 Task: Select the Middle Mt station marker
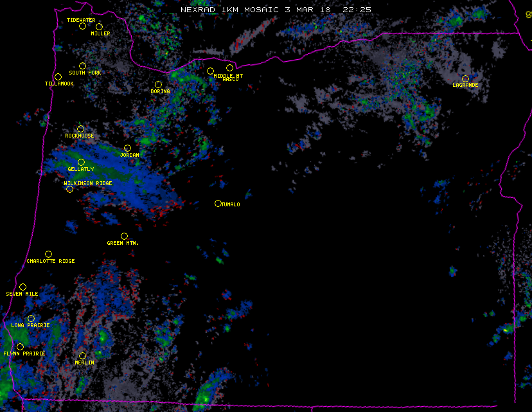coord(210,71)
